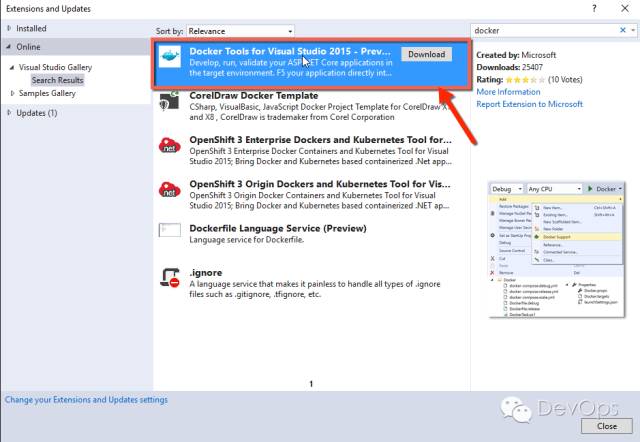The image size is (640, 442).
Task: Collapse the Online category
Action: point(9,47)
